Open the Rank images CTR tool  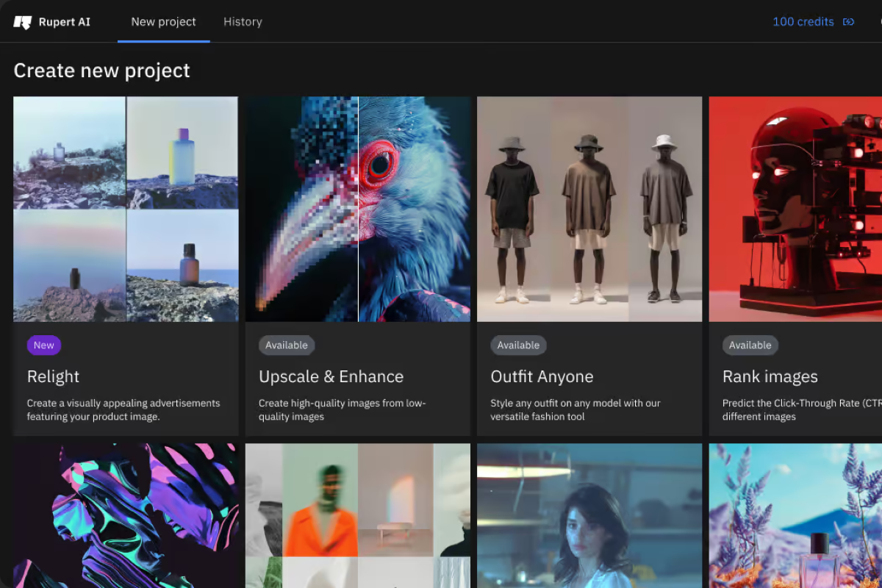click(770, 376)
